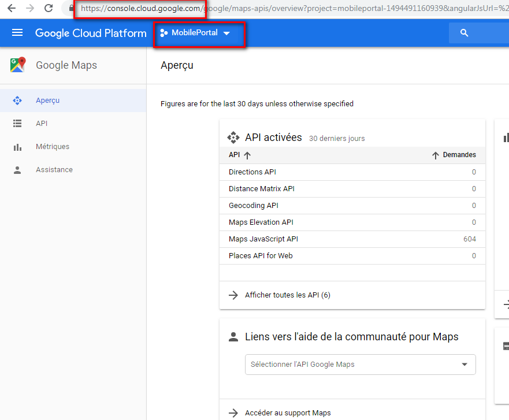Expand the Sélectionner l'API Google Maps dropdown
509x420 pixels.
point(360,365)
